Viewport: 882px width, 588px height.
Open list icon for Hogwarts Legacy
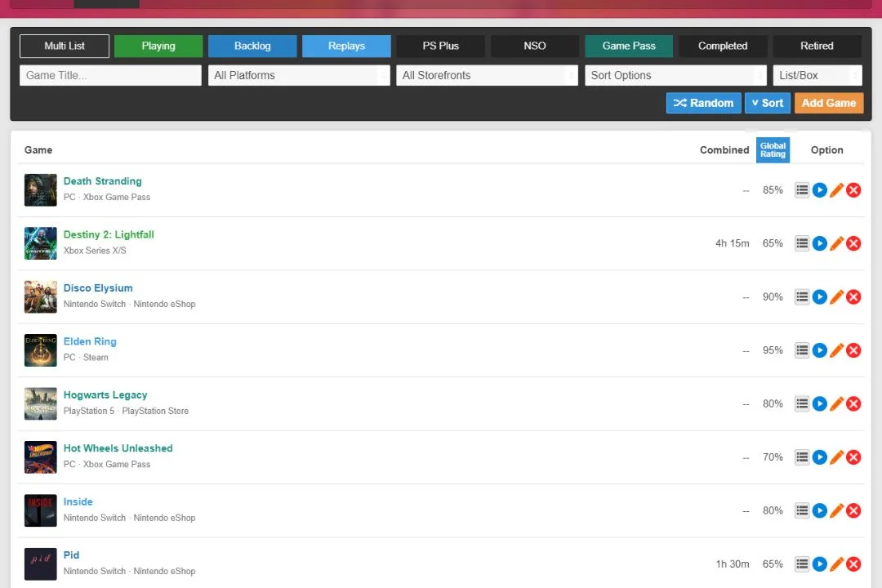802,404
